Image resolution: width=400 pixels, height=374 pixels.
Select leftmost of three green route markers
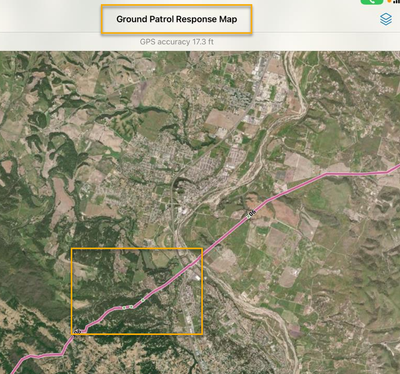(124, 308)
